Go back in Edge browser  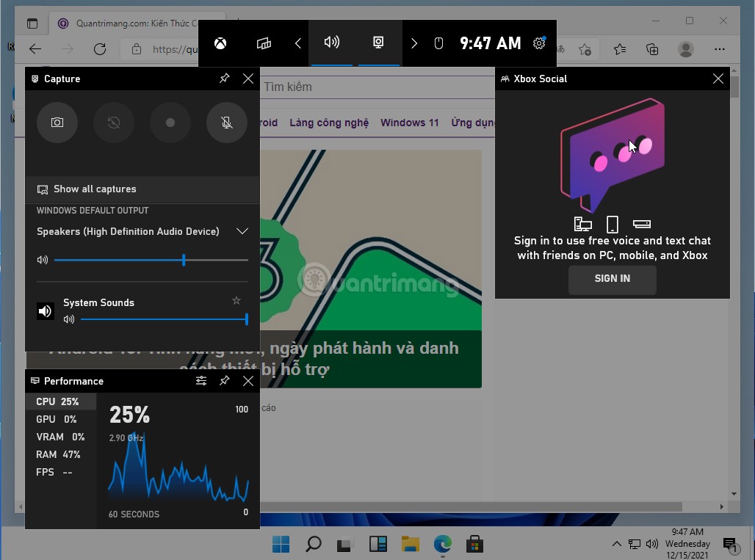click(35, 49)
